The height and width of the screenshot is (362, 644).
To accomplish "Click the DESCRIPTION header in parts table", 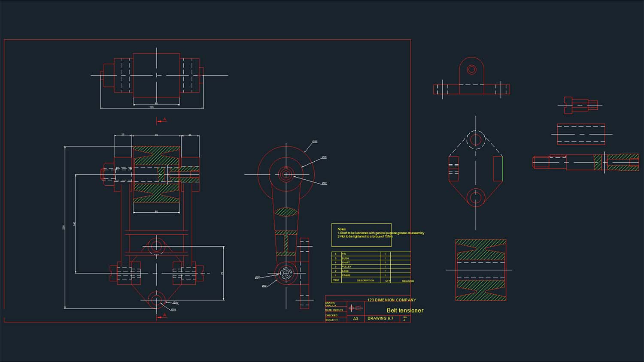I will [365, 281].
